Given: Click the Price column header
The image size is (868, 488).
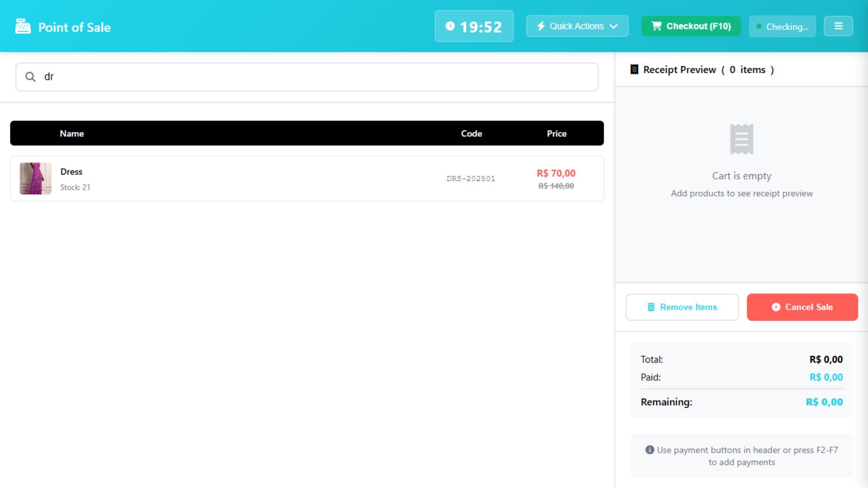Looking at the screenshot, I should pos(556,133).
